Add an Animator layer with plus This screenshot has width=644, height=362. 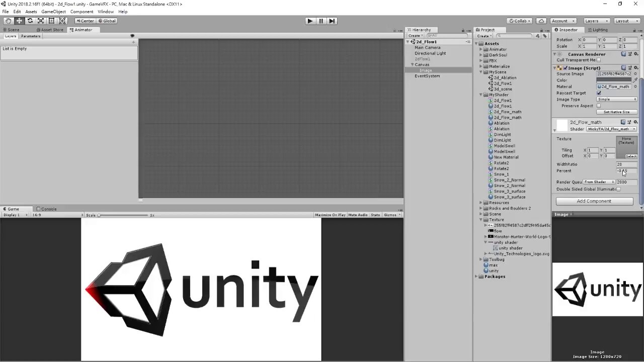[x=133, y=42]
